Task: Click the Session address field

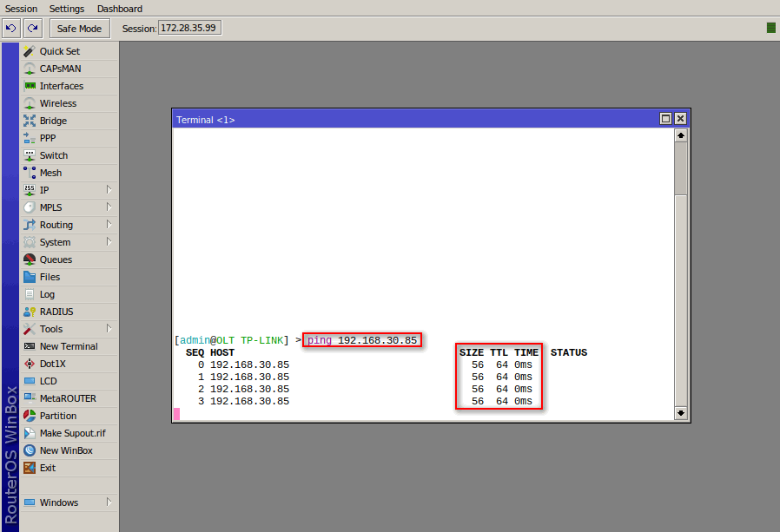Action: point(188,28)
